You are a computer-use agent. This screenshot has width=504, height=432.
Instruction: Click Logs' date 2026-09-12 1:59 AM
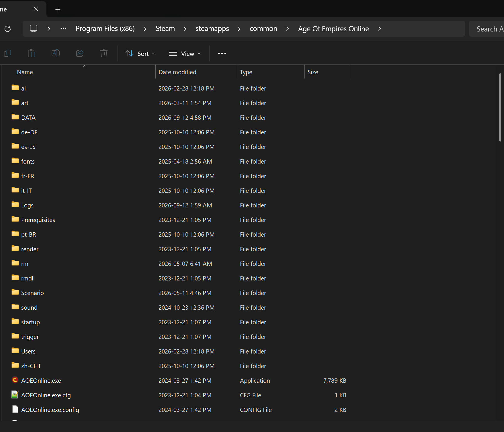pos(185,205)
